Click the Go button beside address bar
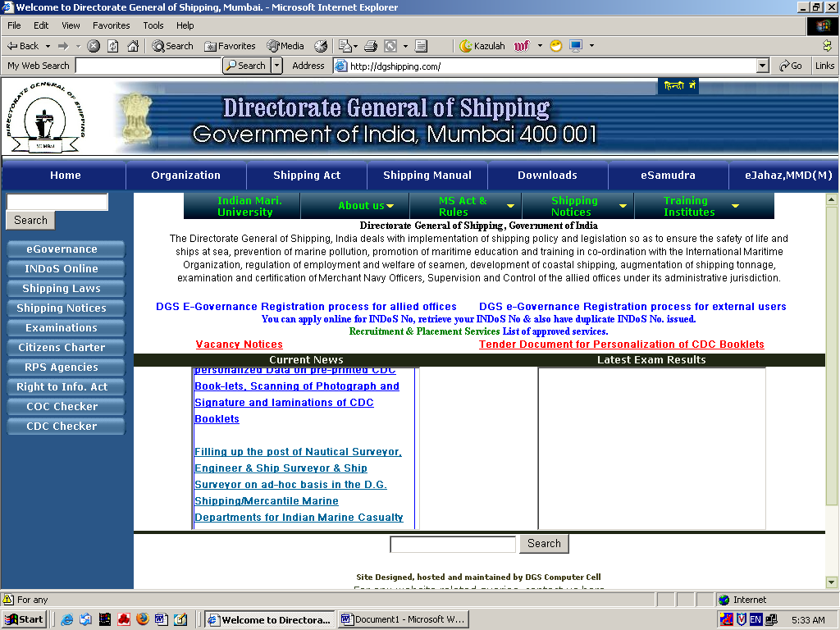This screenshot has height=630, width=840. pyautogui.click(x=791, y=66)
